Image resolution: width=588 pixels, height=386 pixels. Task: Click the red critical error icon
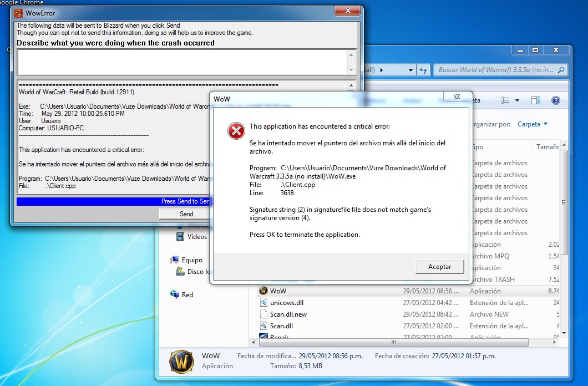tap(236, 131)
